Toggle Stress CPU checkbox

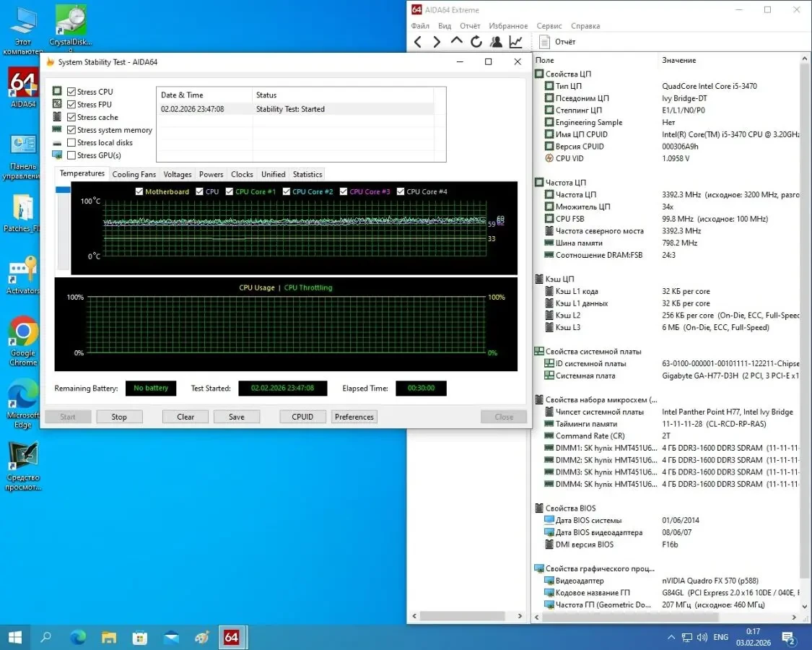point(71,92)
